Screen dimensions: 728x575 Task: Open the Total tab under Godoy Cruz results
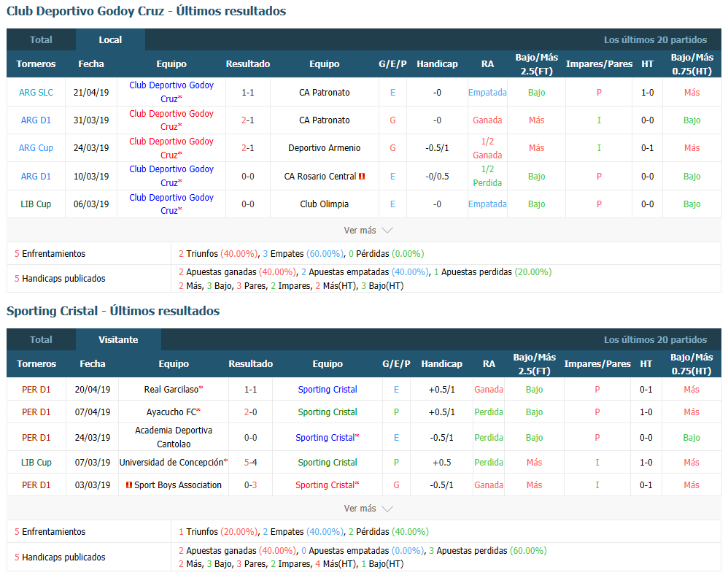click(x=41, y=39)
